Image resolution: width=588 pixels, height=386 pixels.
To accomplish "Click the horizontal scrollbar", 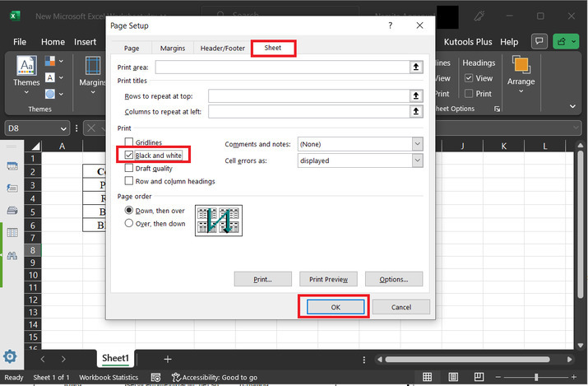I will pyautogui.click(x=468, y=360).
